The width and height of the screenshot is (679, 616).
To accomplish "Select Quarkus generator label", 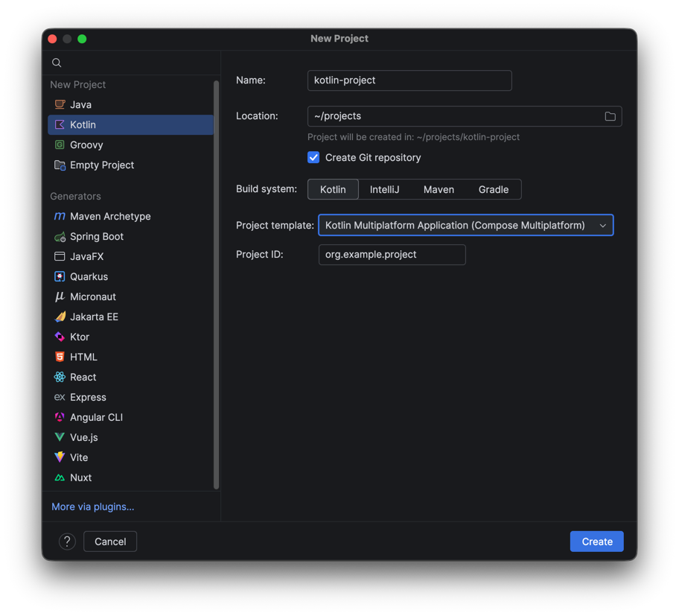I will [89, 277].
